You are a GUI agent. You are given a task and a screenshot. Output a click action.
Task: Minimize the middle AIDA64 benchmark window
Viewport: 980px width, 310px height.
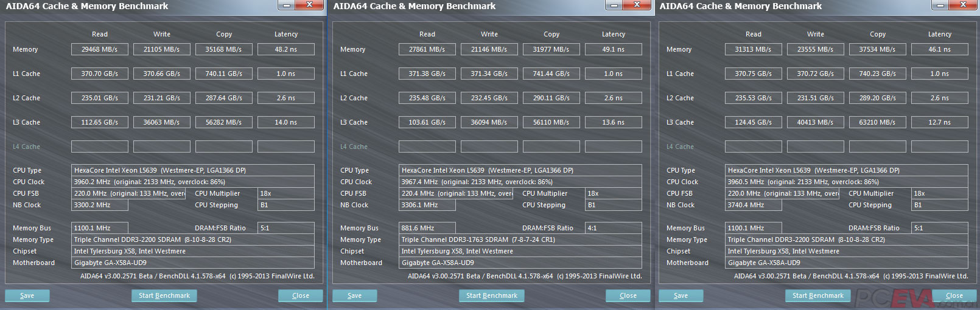[614, 5]
